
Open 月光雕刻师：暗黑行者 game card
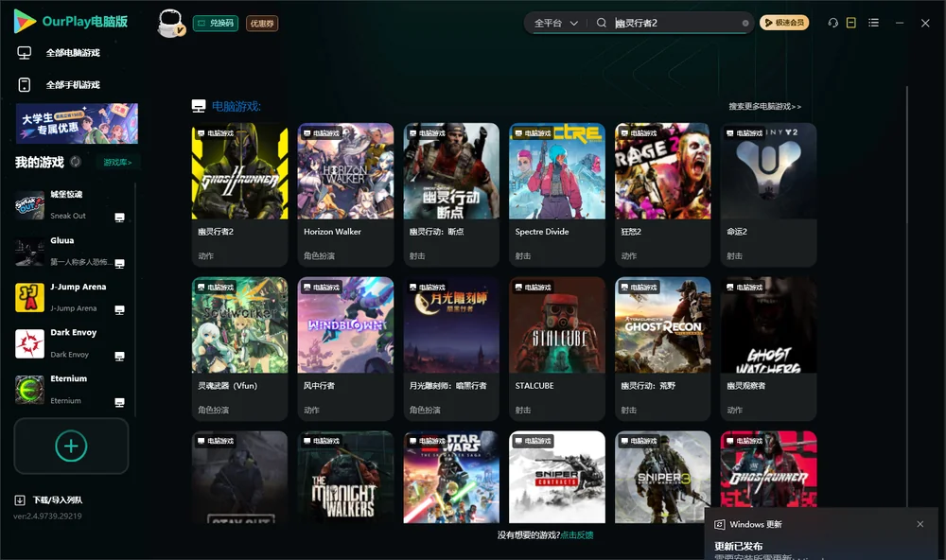(451, 349)
